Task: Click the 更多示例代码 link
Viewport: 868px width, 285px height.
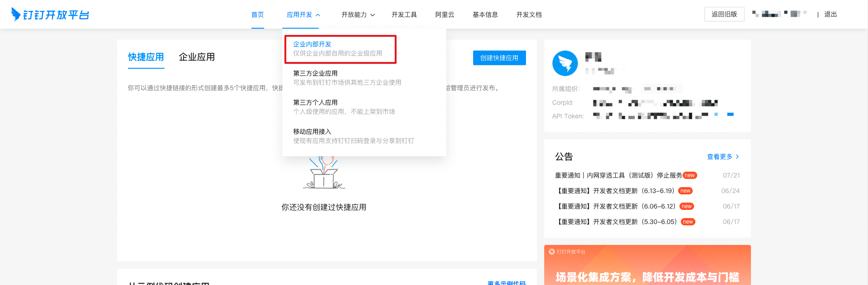Action: [x=506, y=283]
